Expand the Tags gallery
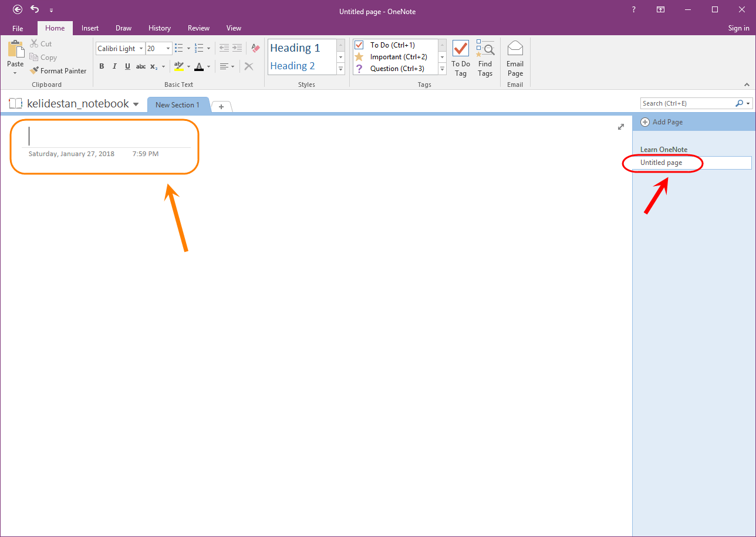Screen dimensions: 756x537 (x=443, y=69)
